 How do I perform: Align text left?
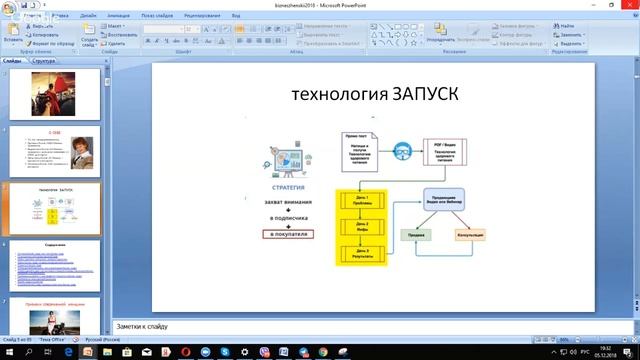[x=240, y=41]
